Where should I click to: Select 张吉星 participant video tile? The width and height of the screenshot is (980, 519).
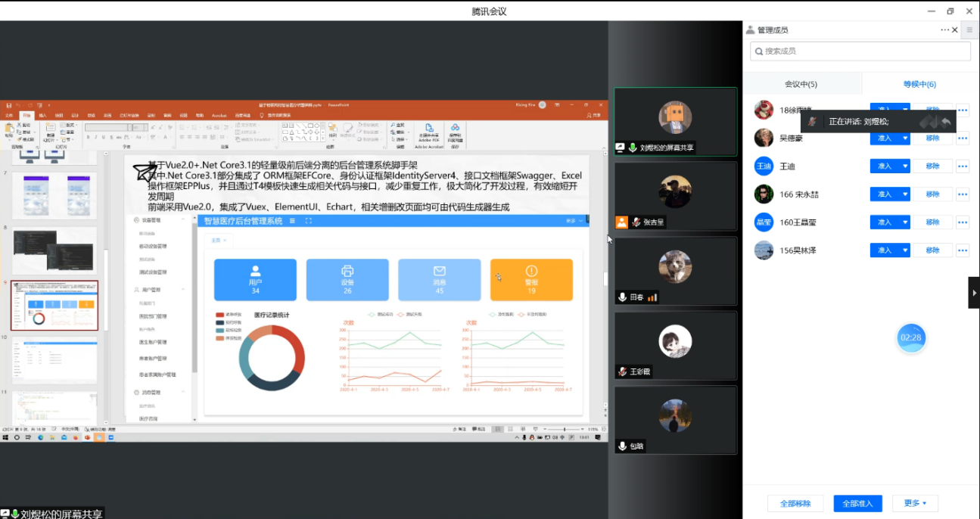click(x=675, y=196)
